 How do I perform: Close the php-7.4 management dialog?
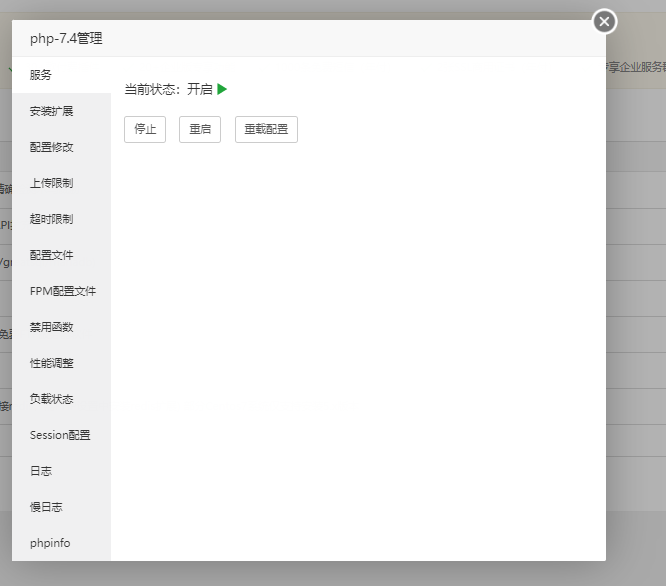[604, 21]
